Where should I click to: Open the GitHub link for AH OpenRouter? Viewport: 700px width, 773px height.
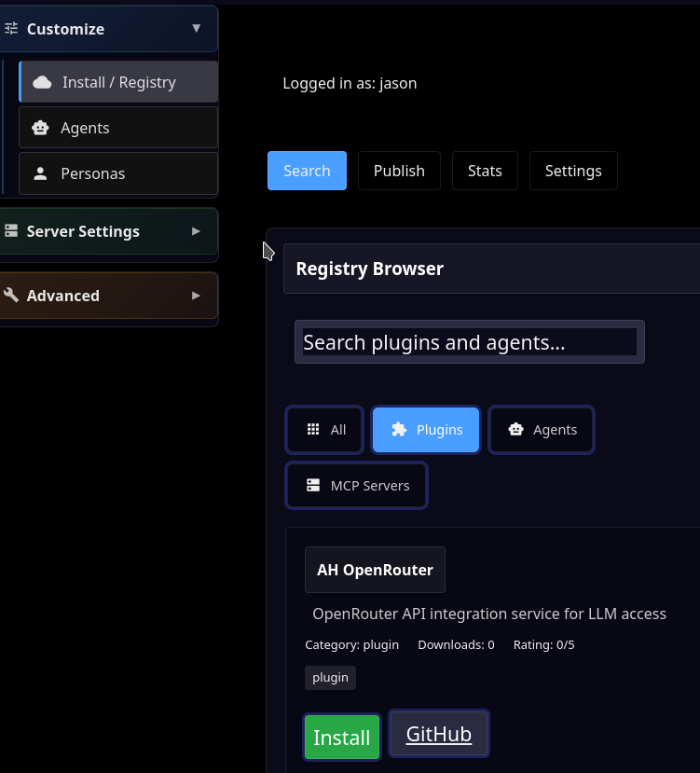pyautogui.click(x=439, y=734)
